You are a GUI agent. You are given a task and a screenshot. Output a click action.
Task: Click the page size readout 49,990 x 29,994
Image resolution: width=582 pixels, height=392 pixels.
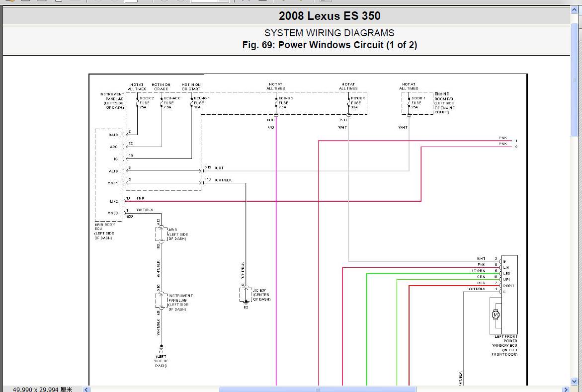coord(42,389)
